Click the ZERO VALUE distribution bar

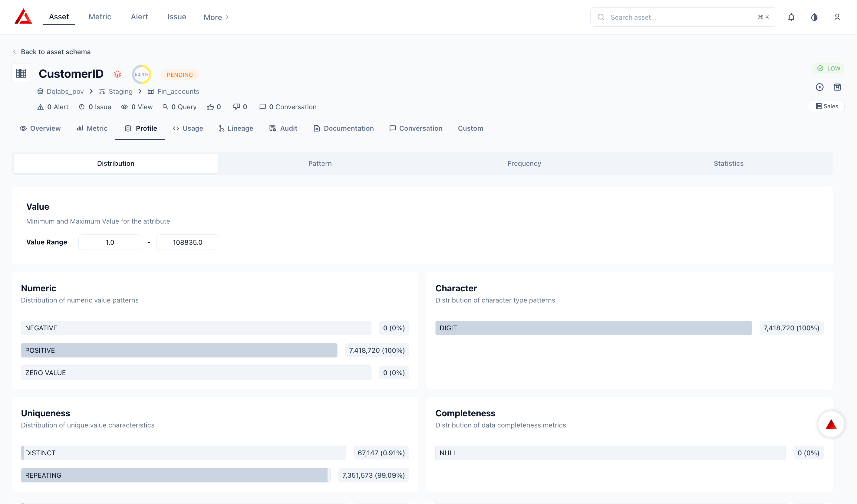coord(196,373)
